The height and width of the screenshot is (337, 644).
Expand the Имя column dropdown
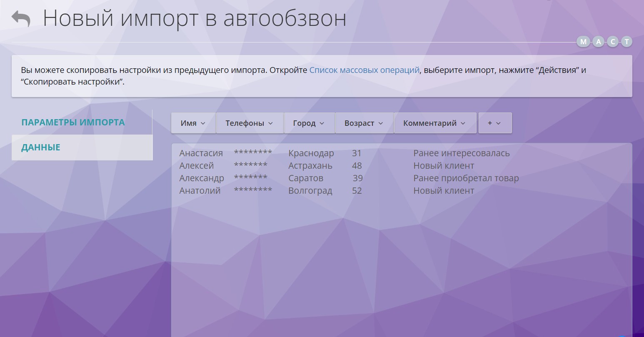[x=193, y=123]
